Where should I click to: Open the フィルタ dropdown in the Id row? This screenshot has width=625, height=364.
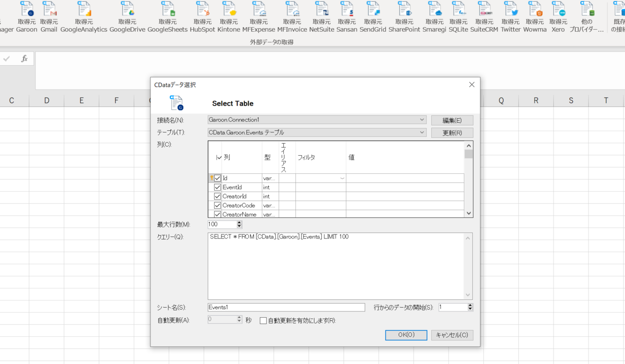click(x=342, y=178)
